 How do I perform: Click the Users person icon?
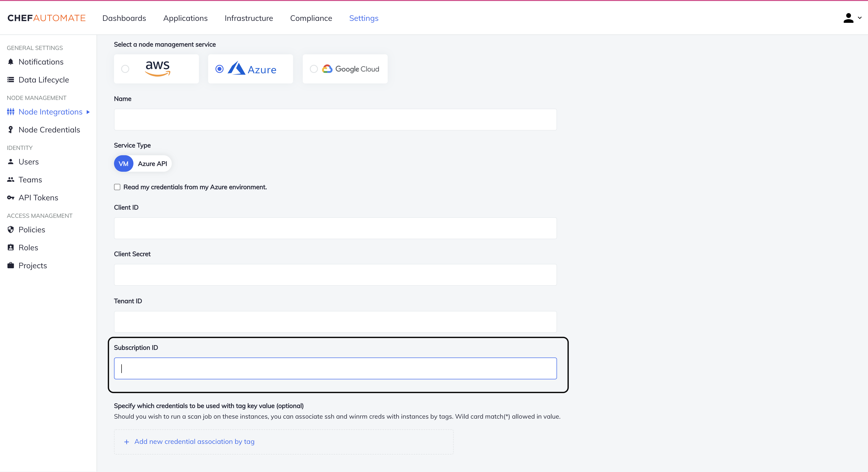pos(11,162)
